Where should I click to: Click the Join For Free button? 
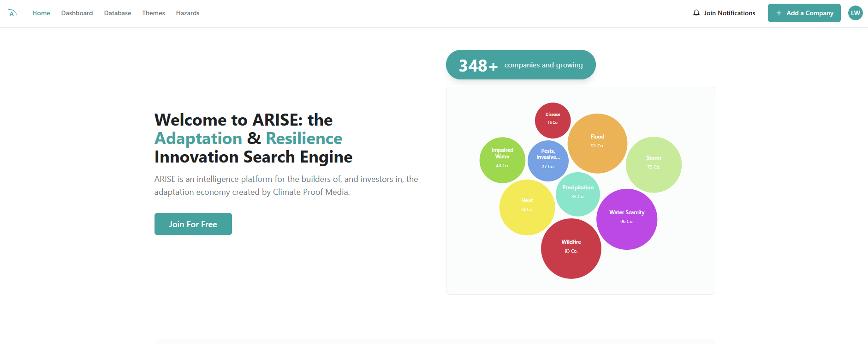(x=193, y=224)
